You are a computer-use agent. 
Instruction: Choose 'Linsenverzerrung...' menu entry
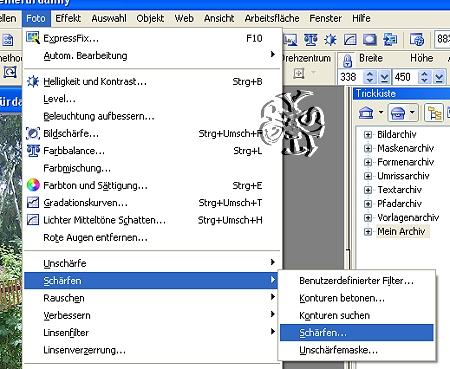coord(152,350)
